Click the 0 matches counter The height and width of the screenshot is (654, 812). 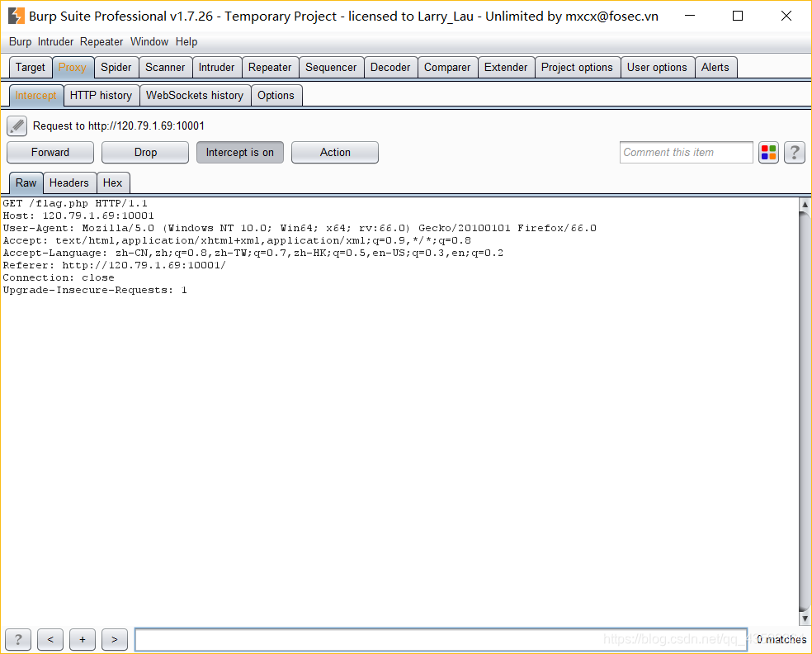pyautogui.click(x=781, y=639)
